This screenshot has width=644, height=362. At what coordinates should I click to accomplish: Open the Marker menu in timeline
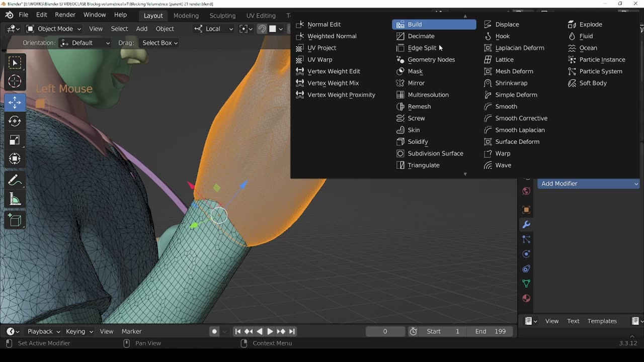[131, 331]
